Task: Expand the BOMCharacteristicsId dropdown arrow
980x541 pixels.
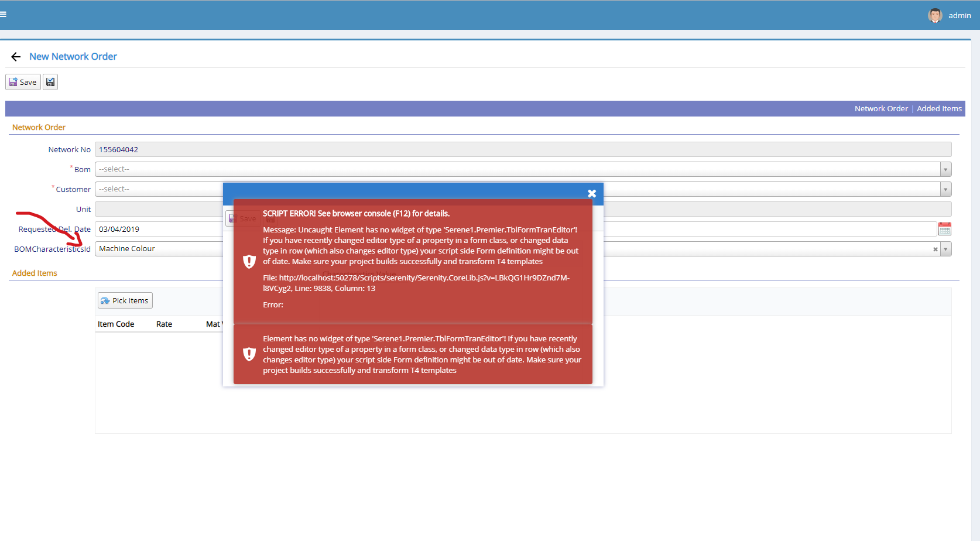Action: tap(946, 249)
